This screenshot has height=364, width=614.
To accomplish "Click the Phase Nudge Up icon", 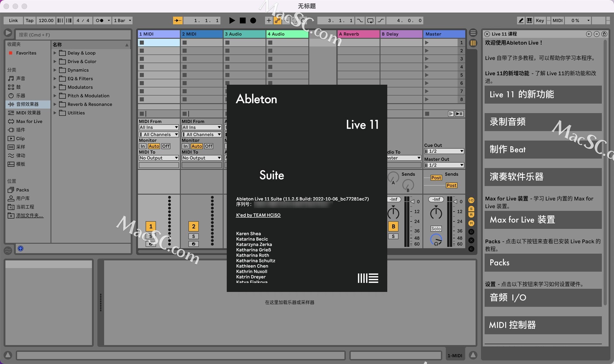I will click(68, 20).
